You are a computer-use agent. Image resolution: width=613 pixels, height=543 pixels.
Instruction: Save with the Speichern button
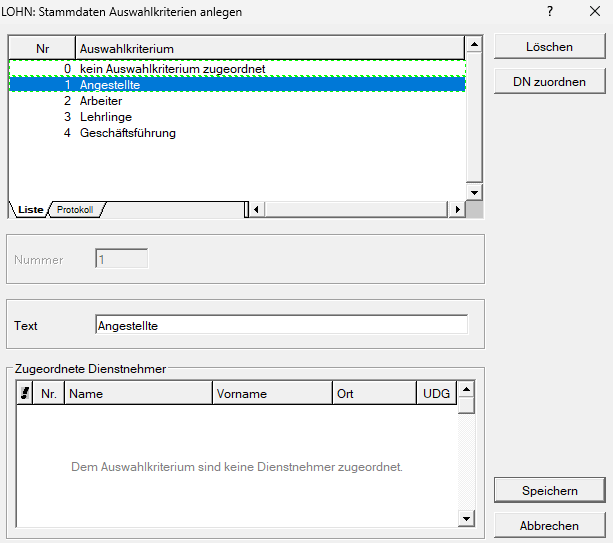pyautogui.click(x=549, y=490)
